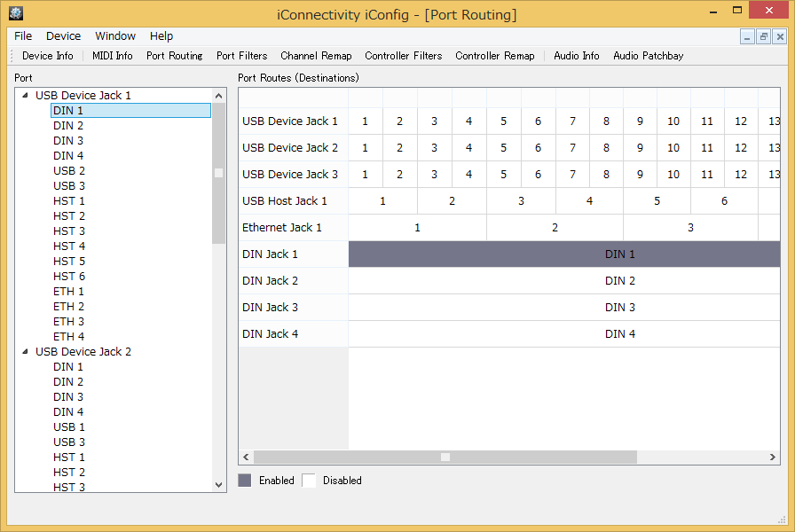Toggle port 1 in USB Device Jack 1 row
This screenshot has height=532, width=795.
point(365,121)
